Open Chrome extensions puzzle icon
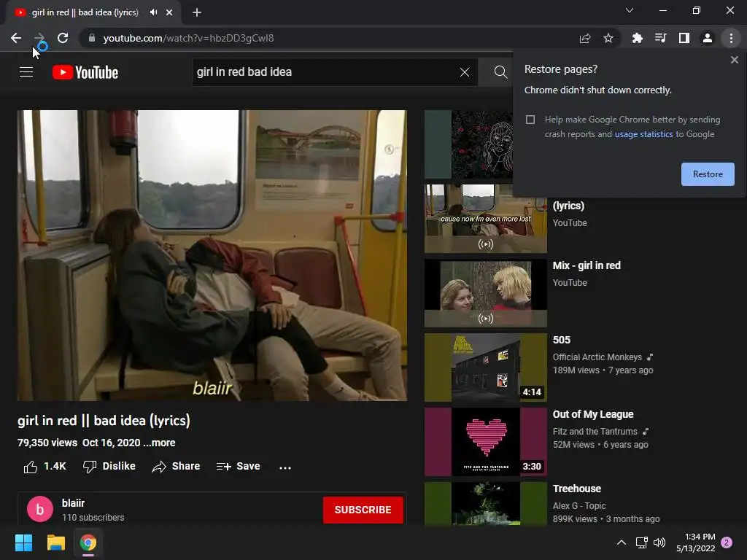The height and width of the screenshot is (560, 747). [637, 38]
